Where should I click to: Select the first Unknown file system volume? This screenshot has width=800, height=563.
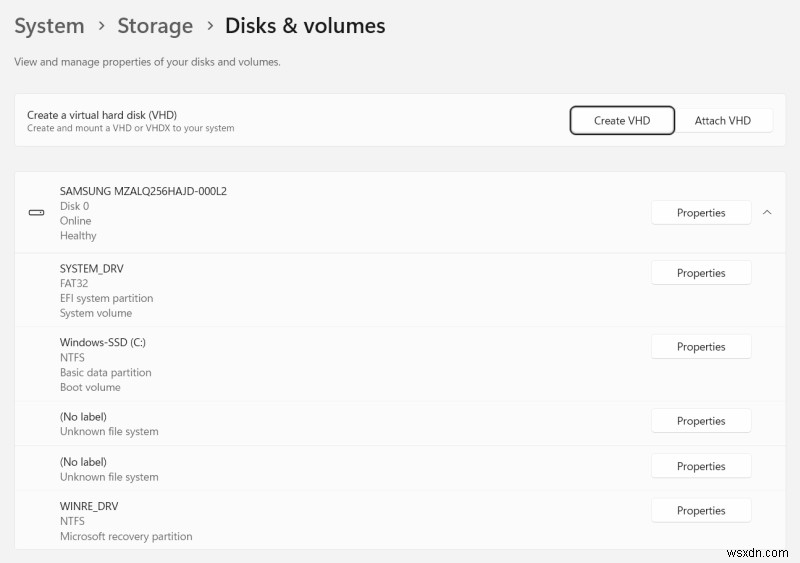(x=400, y=424)
